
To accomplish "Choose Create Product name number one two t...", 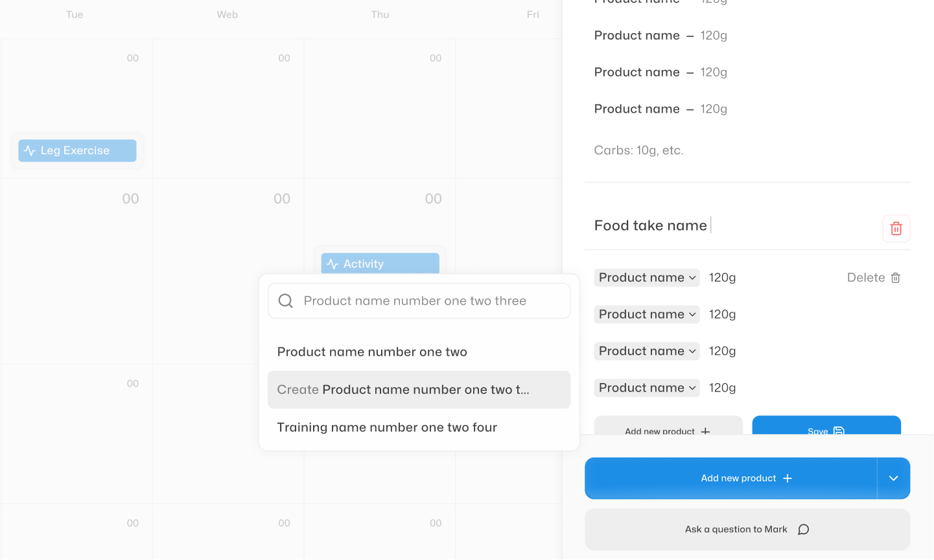I will (x=419, y=390).
